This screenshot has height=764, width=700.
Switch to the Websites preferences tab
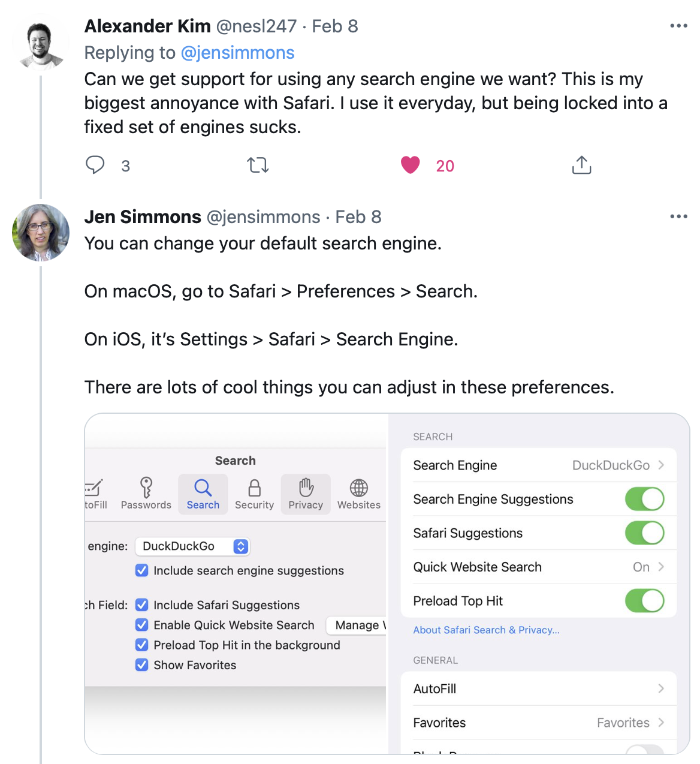pos(359,494)
